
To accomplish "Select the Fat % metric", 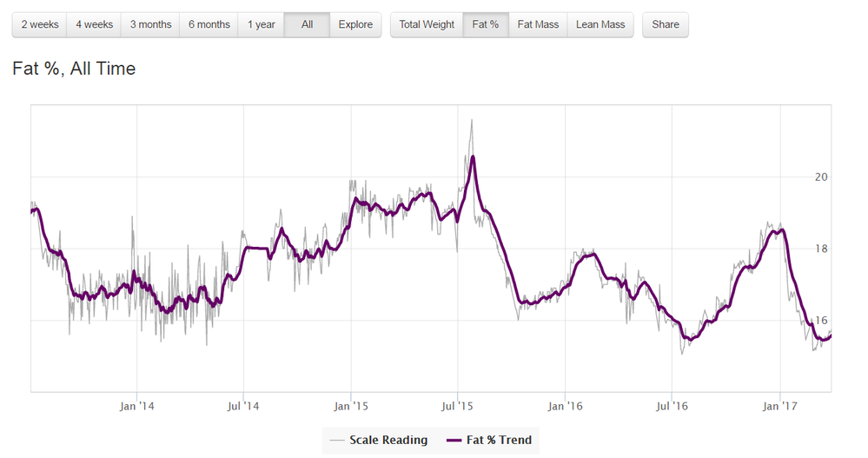I will (x=486, y=24).
